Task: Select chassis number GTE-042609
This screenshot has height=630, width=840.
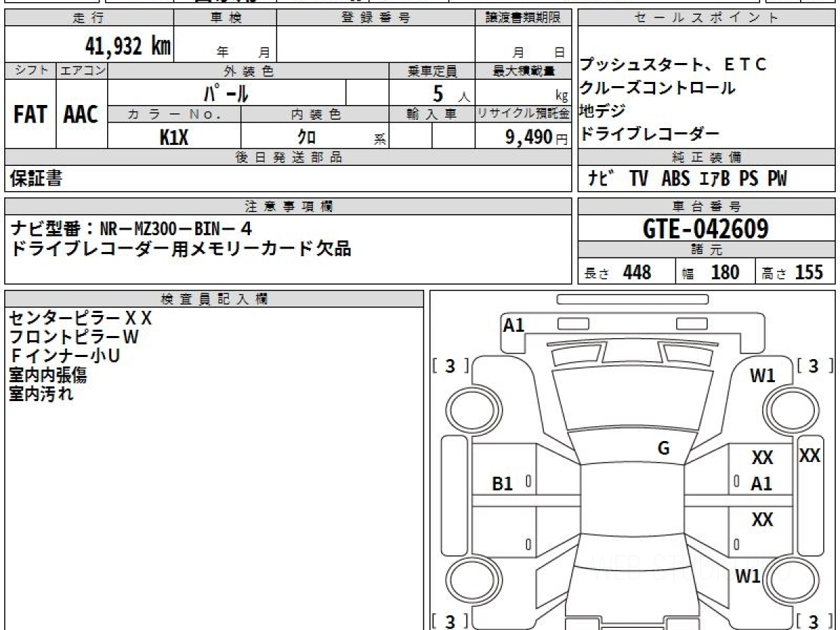Action: (x=705, y=228)
